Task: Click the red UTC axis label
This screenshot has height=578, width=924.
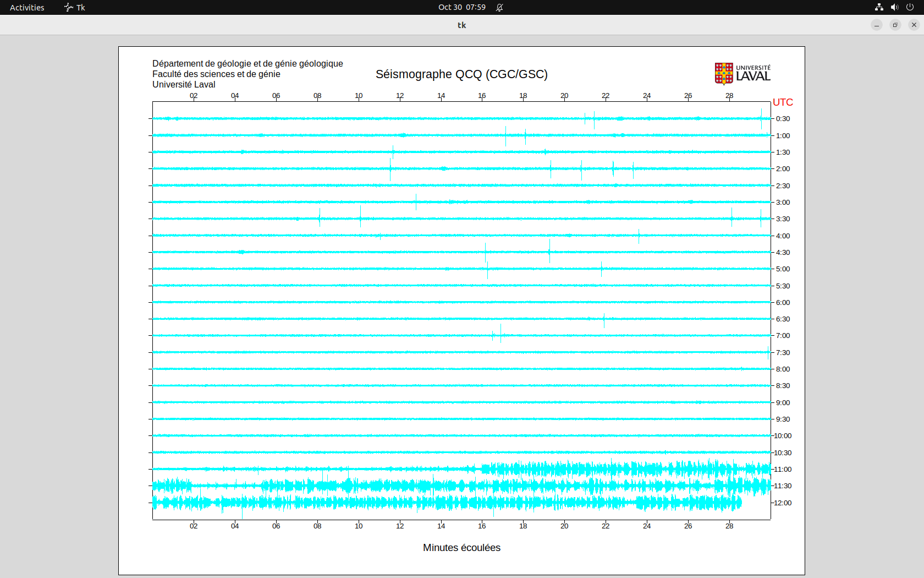Action: tap(783, 102)
